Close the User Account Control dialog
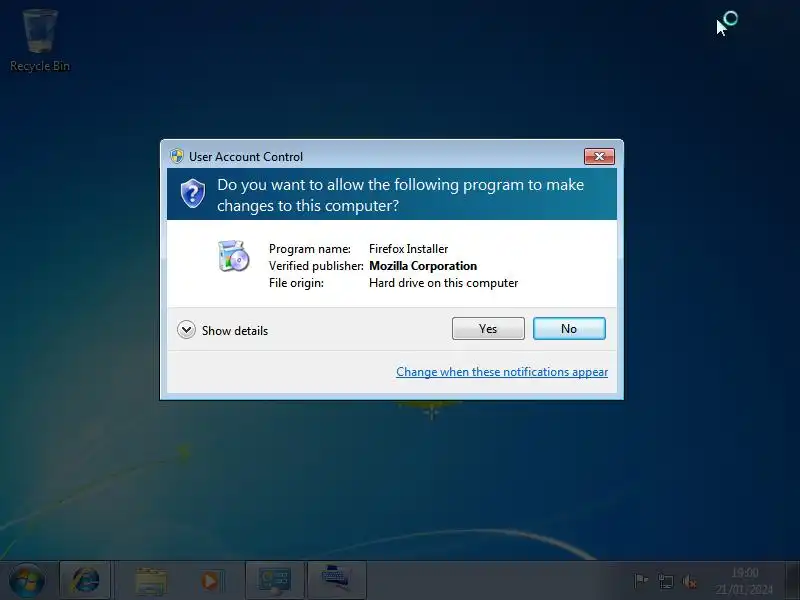 pos(599,157)
